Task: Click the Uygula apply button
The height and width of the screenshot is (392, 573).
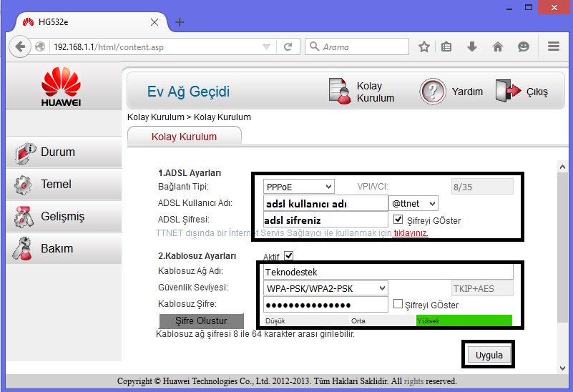Action: click(x=489, y=355)
